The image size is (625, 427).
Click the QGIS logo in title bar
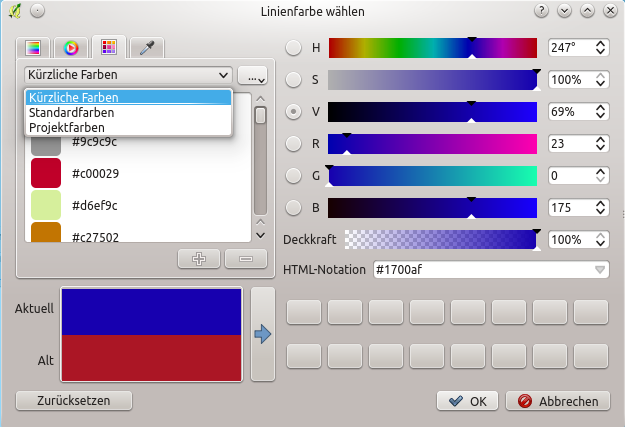click(13, 11)
